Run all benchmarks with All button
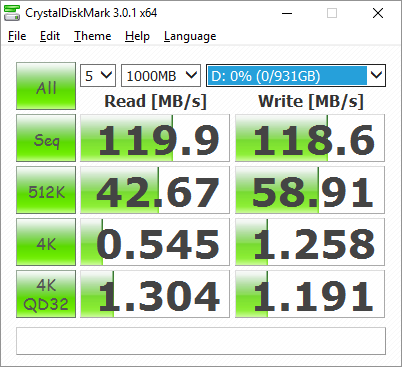Viewport: 402px width, 367px height. 46,86
